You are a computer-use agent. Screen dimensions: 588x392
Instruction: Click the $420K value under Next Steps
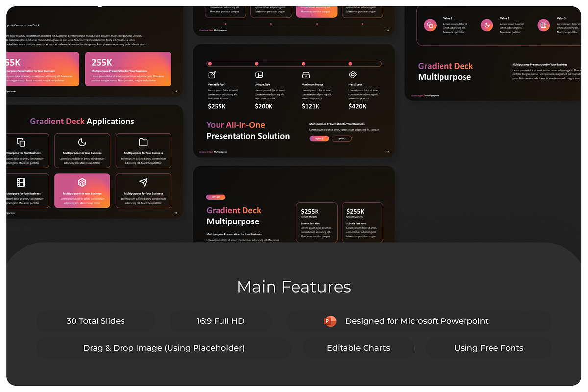point(358,106)
